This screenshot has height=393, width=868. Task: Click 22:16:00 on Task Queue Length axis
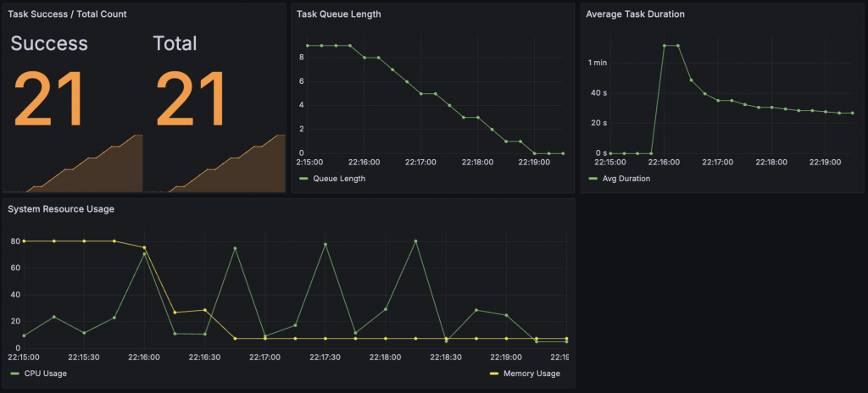[363, 163]
